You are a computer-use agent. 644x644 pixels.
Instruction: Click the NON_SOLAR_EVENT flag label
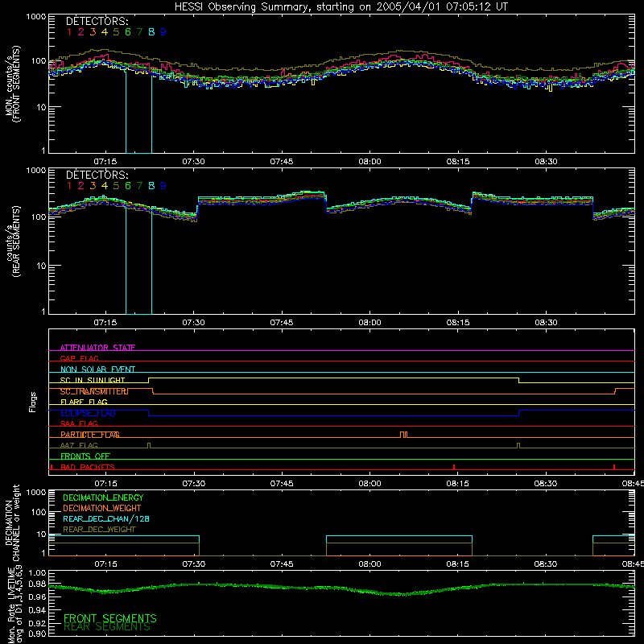coord(97,369)
